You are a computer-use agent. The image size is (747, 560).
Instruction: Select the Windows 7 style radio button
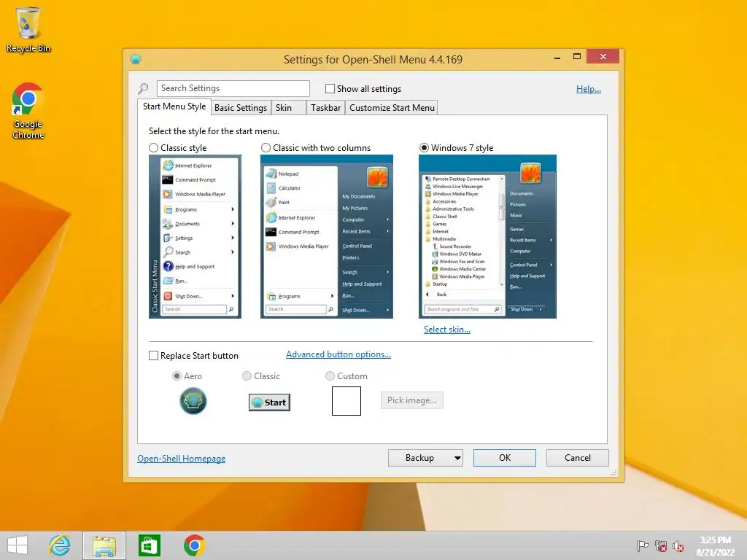[424, 147]
